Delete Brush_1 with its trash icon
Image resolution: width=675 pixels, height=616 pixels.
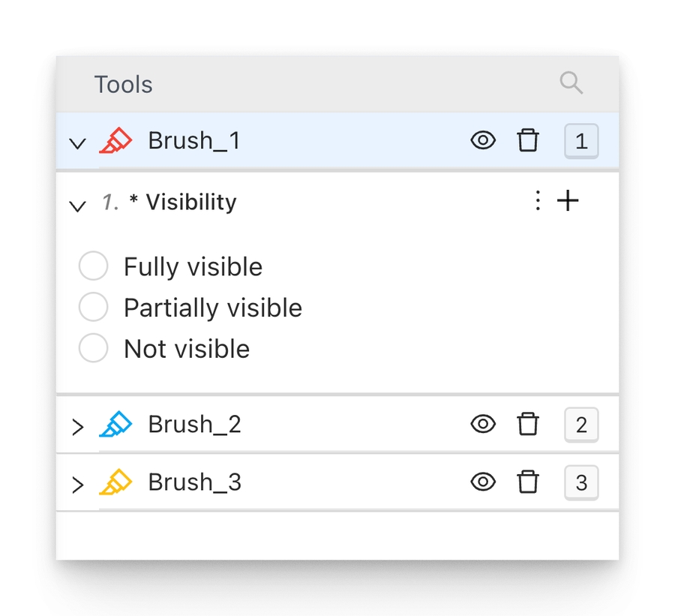528,140
